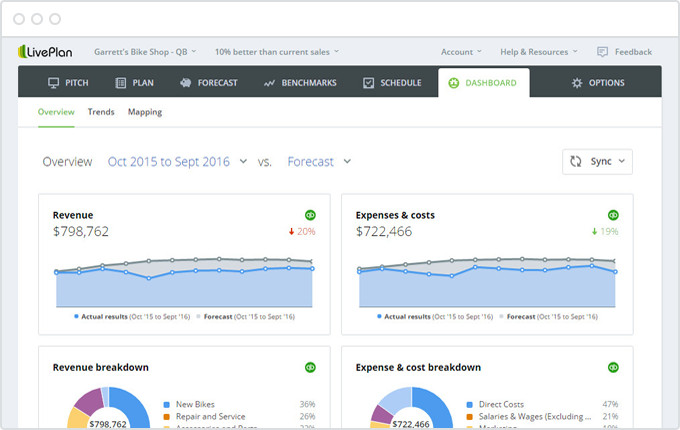The image size is (680, 430).
Task: Click the Sync button
Action: [x=597, y=162]
